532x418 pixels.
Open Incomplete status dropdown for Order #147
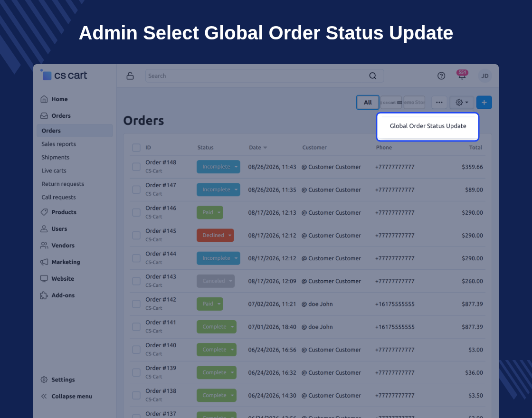pyautogui.click(x=218, y=190)
